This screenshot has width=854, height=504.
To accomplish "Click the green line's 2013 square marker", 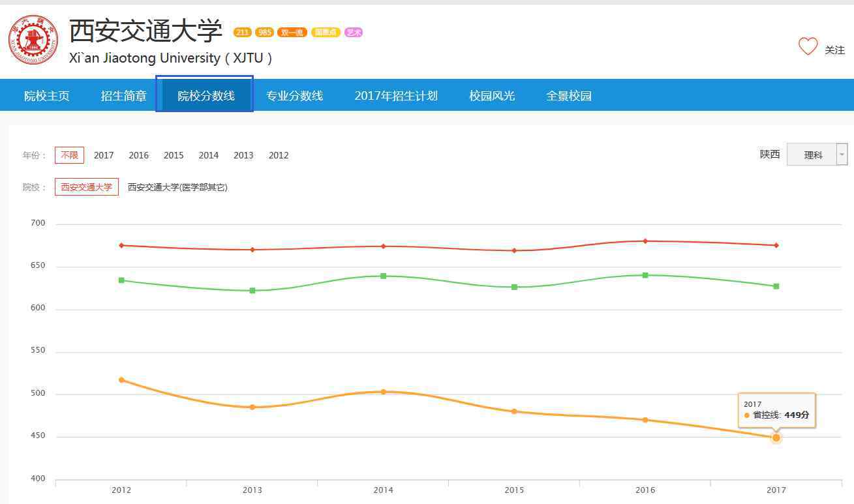I will (x=252, y=290).
